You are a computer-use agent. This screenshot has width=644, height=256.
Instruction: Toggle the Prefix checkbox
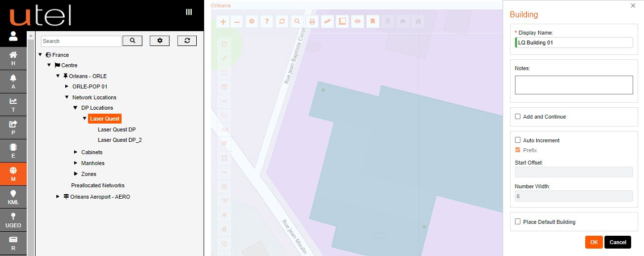[x=518, y=150]
